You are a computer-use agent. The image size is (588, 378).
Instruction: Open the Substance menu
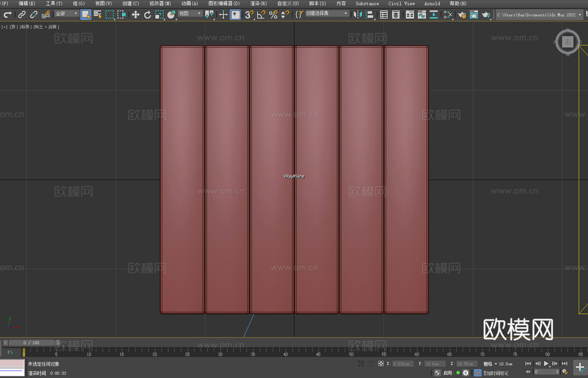click(x=367, y=3)
